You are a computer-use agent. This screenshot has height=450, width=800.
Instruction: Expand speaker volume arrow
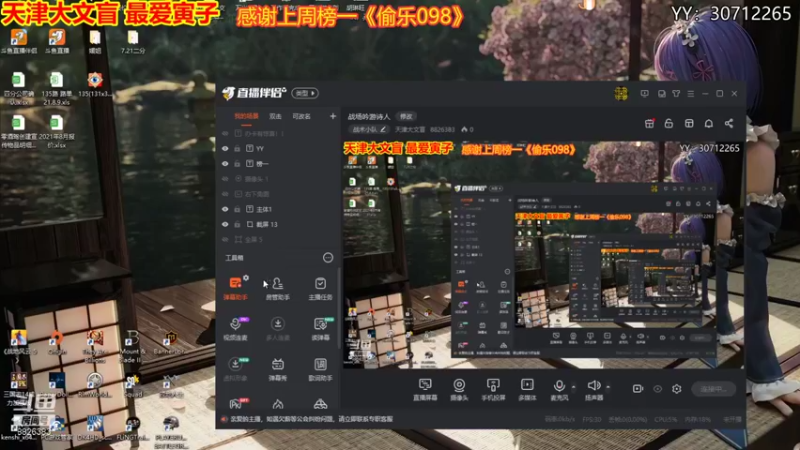pos(608,387)
